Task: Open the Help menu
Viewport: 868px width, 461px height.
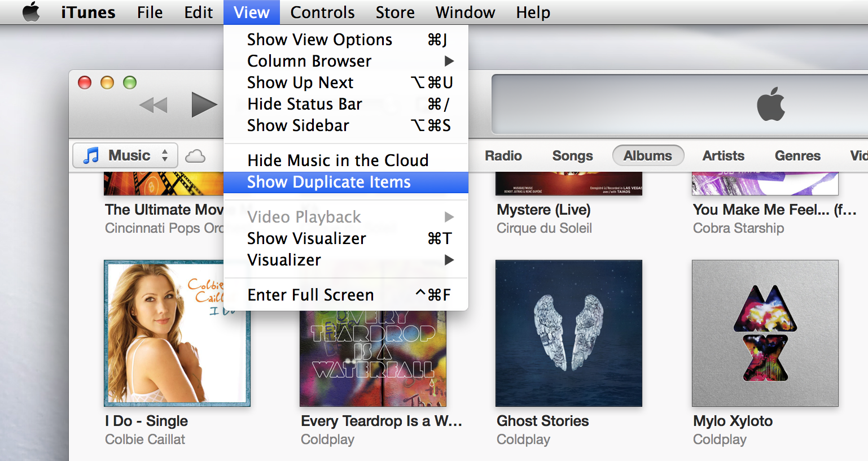Action: [533, 12]
